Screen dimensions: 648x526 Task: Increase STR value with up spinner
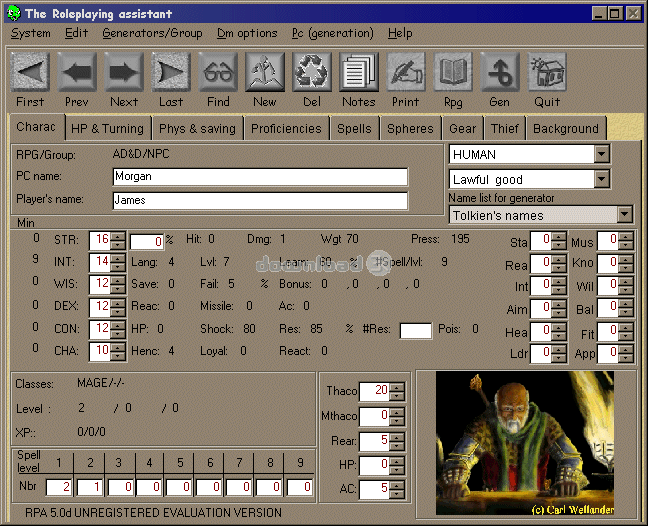[118, 236]
